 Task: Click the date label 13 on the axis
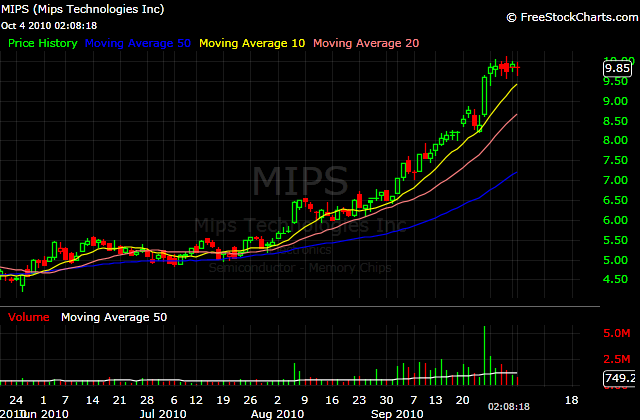[x=436, y=400]
